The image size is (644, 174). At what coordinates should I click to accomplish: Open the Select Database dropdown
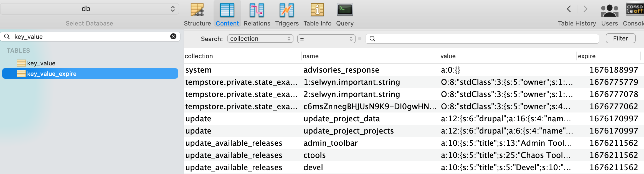pyautogui.click(x=89, y=9)
